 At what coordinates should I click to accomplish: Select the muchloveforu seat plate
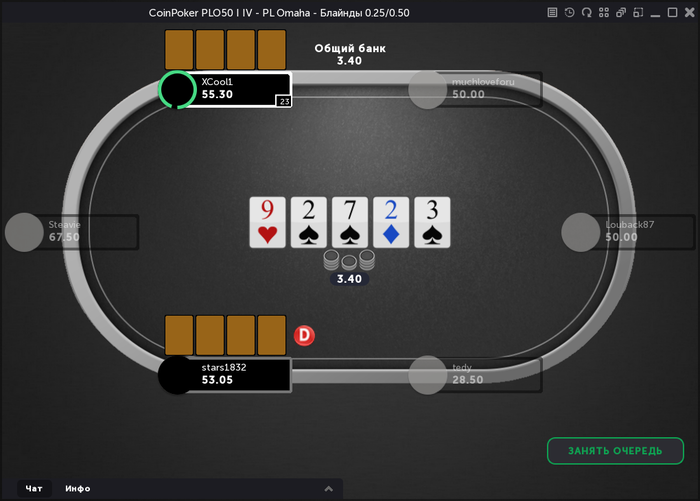pyautogui.click(x=475, y=89)
